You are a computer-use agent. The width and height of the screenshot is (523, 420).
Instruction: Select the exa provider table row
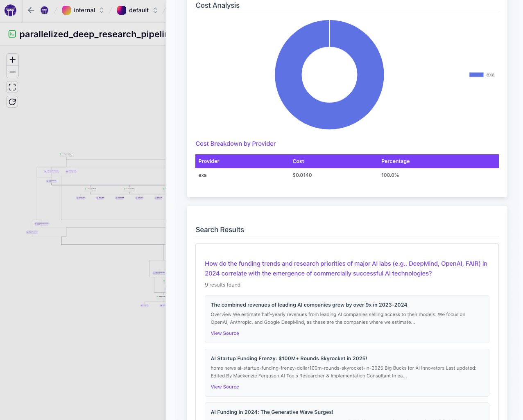coord(346,175)
